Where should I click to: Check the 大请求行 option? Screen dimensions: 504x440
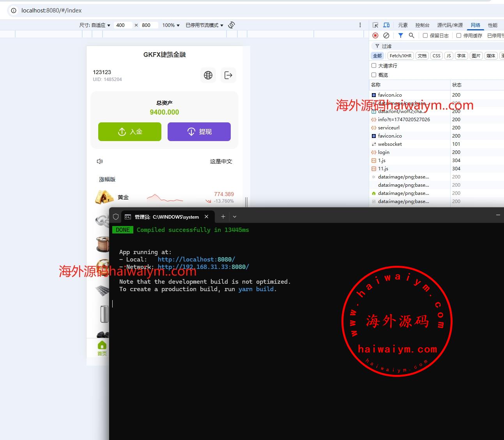coord(374,65)
